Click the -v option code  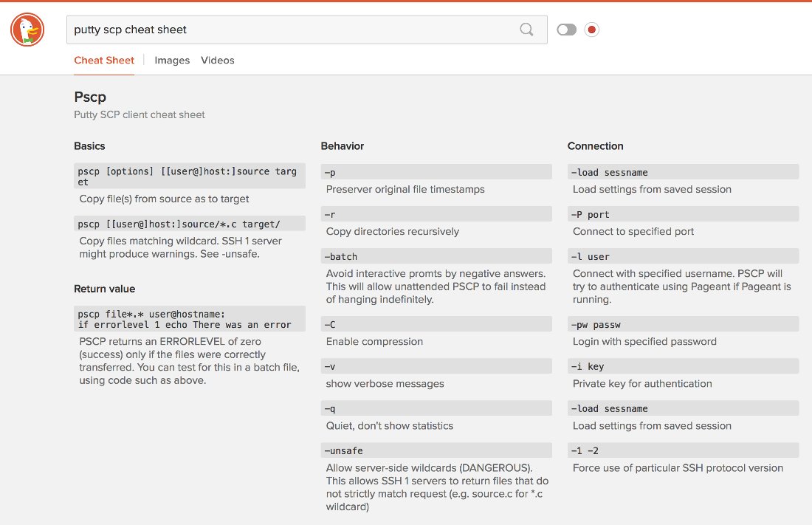click(436, 366)
